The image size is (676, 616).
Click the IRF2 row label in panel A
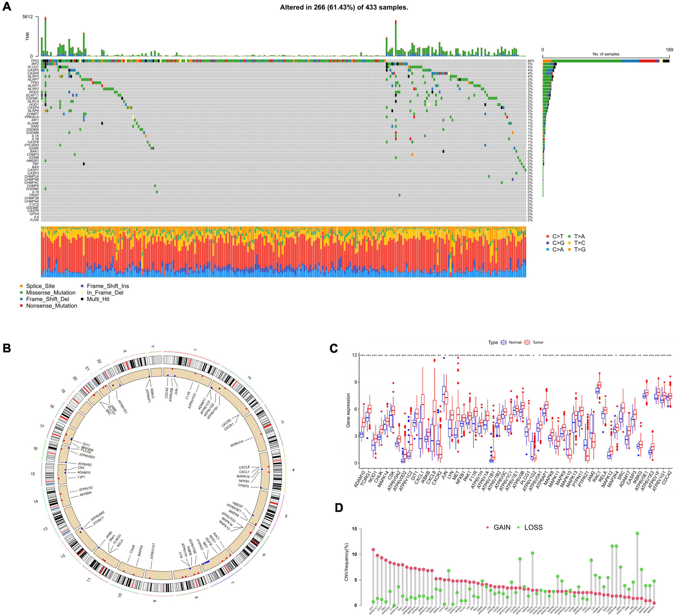35,64
